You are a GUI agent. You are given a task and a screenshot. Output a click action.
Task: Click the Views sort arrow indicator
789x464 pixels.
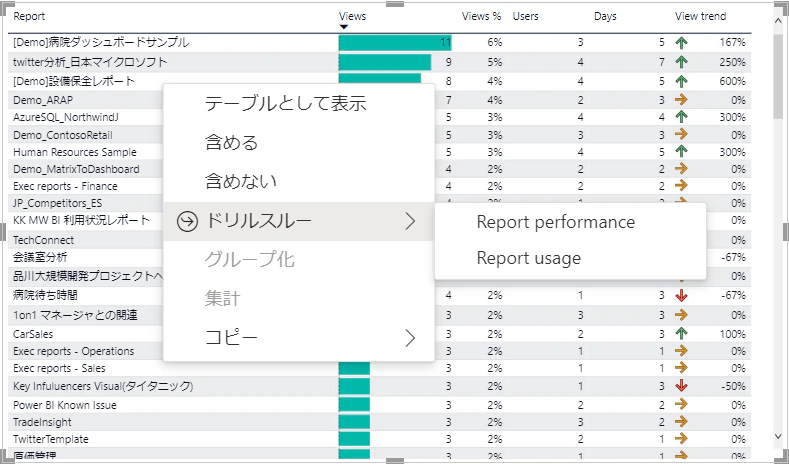point(344,27)
